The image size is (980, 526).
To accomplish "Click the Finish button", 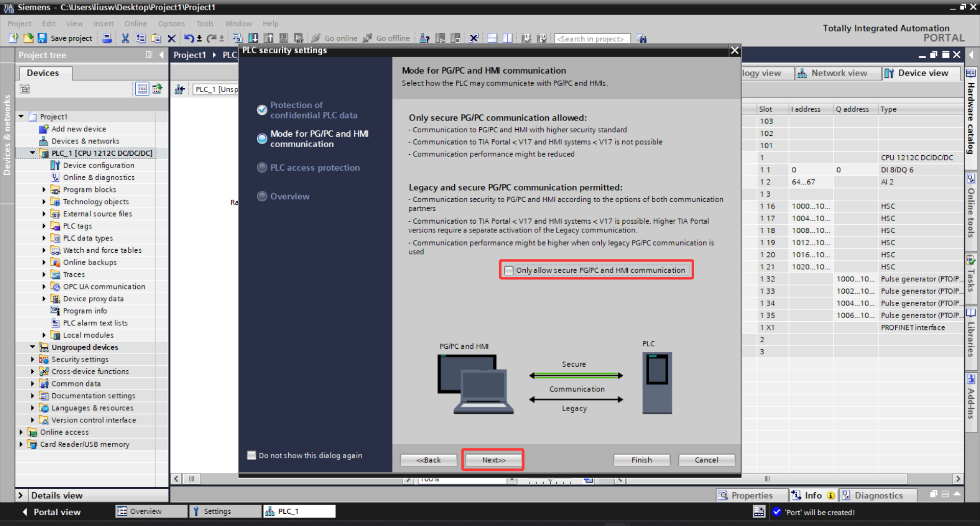I will click(x=642, y=460).
